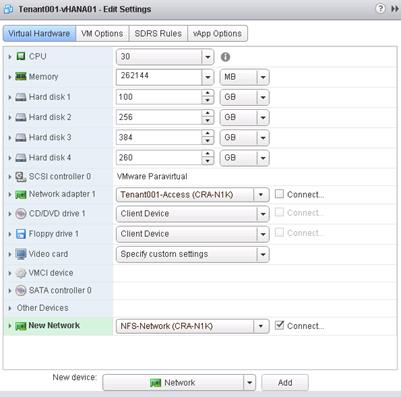Click the CPU information icon
The width and height of the screenshot is (401, 397).
coord(225,57)
